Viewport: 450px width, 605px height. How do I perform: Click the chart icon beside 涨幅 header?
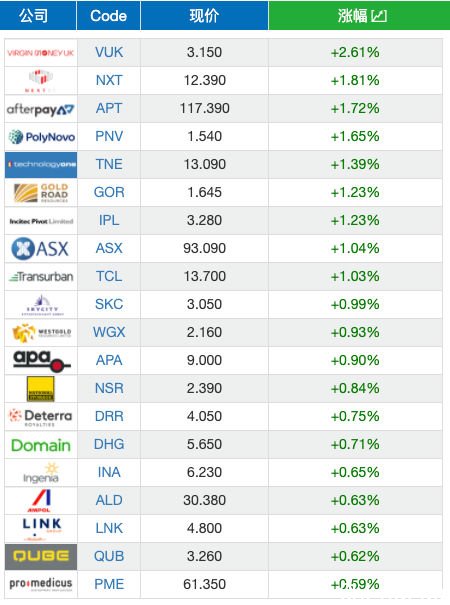pyautogui.click(x=379, y=16)
